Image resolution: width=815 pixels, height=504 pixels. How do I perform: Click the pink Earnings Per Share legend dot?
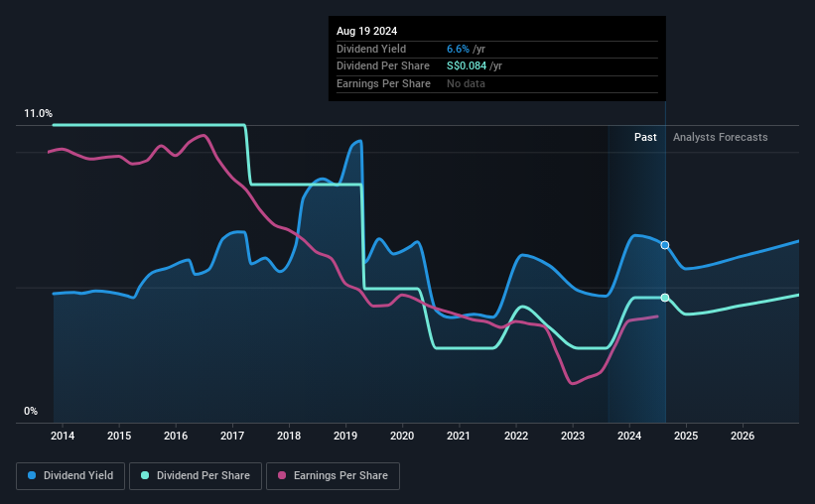tap(282, 475)
